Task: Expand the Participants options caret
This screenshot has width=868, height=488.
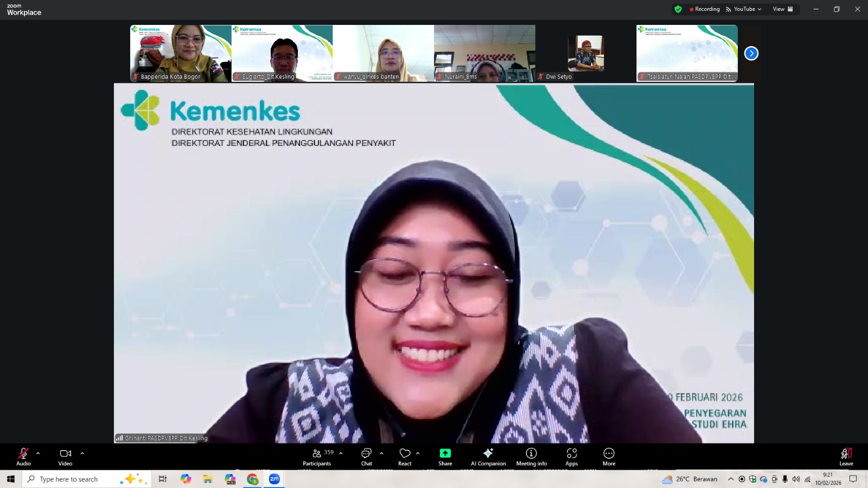Action: tap(341, 453)
